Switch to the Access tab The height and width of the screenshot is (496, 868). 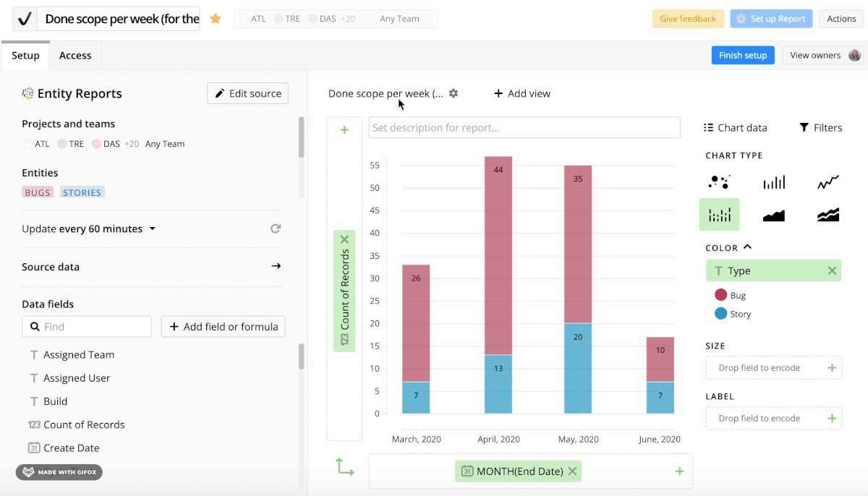(75, 55)
